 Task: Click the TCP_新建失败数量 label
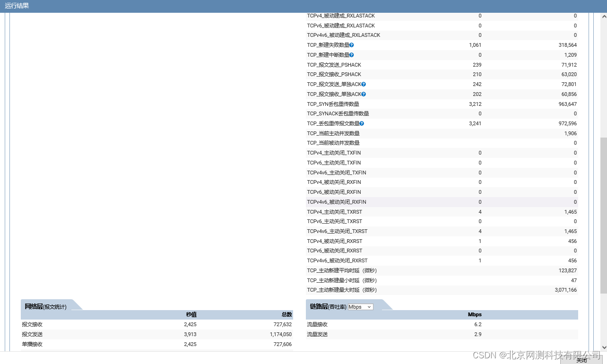(328, 45)
